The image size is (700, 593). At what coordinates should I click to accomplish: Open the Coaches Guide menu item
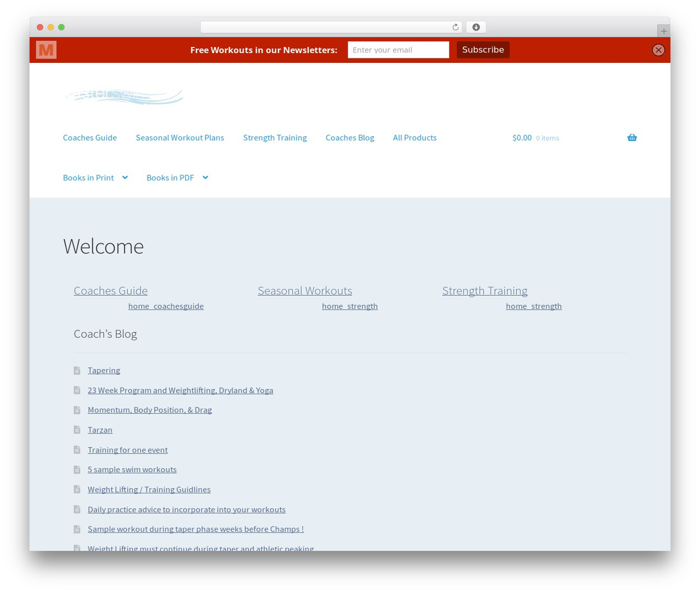(90, 138)
